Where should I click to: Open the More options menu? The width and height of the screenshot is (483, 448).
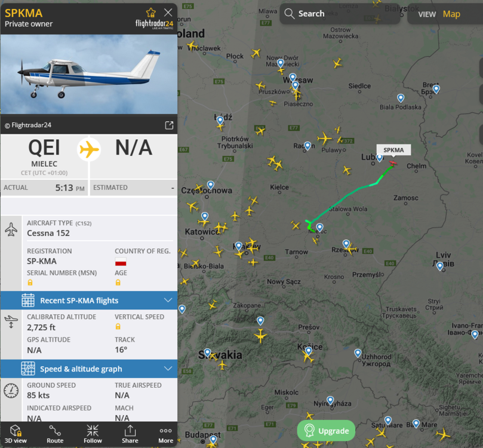pos(166,434)
